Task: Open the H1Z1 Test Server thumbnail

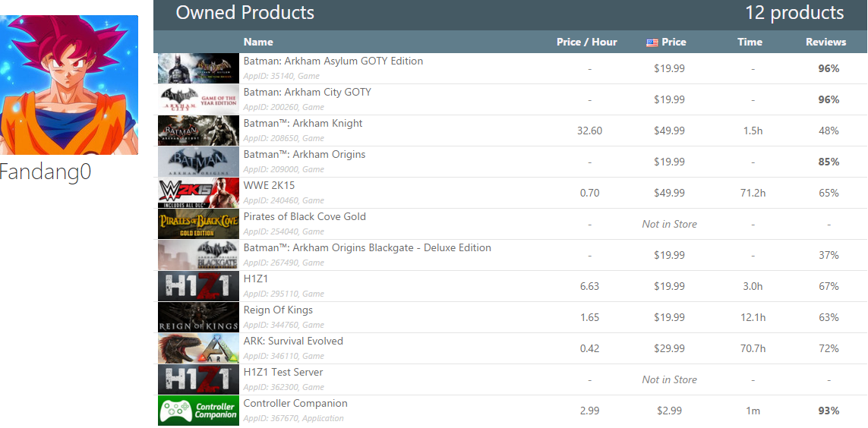Action: click(198, 380)
